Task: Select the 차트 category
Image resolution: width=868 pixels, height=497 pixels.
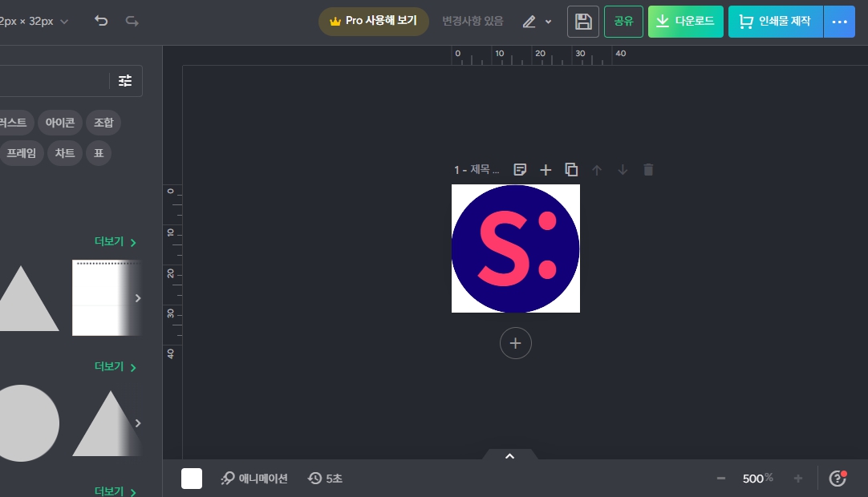Action: click(x=64, y=153)
